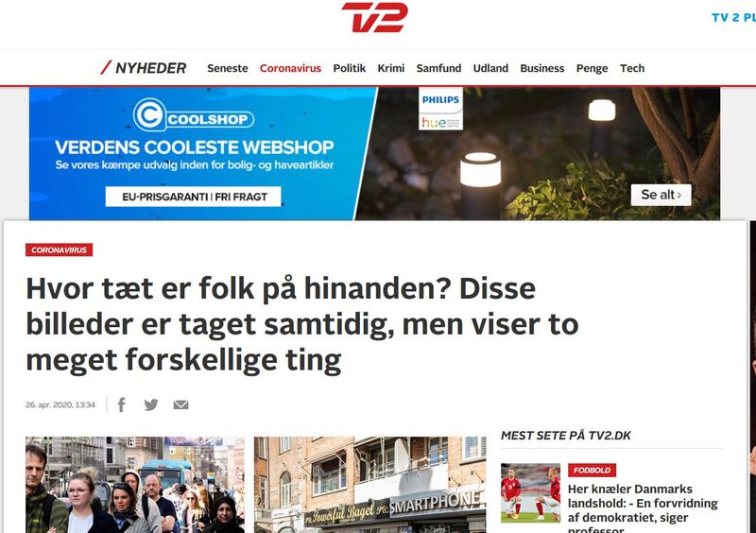The height and width of the screenshot is (533, 756).
Task: Navigate to the Samfund section
Action: (x=438, y=68)
